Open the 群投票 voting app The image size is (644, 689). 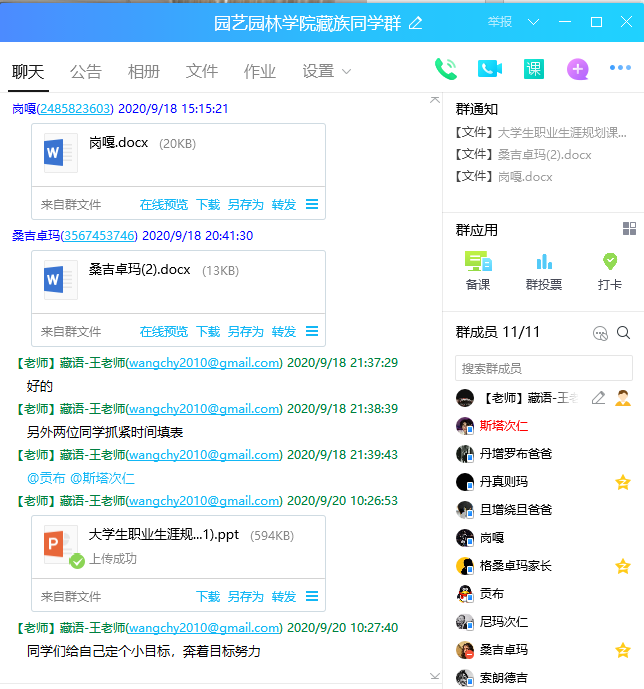544,270
